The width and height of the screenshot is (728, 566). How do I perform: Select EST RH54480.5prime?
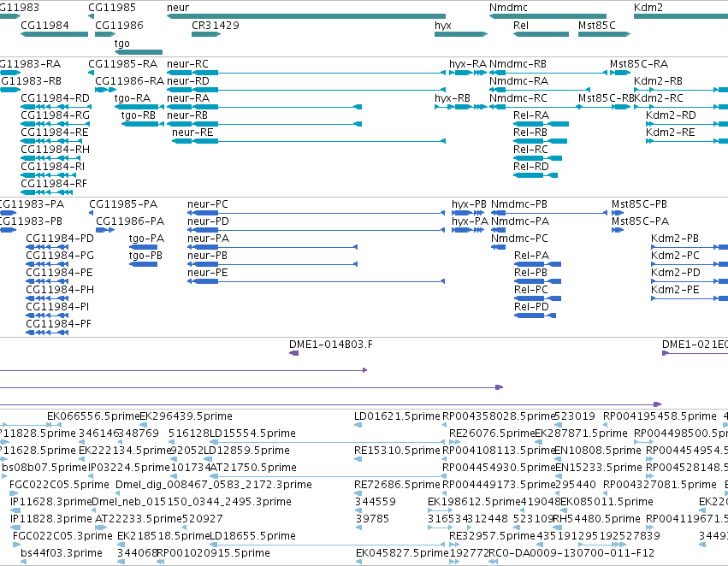point(557,528)
